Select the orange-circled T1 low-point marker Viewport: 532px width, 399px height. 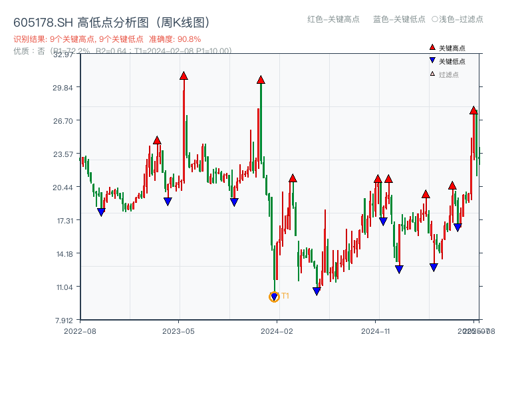point(274,297)
